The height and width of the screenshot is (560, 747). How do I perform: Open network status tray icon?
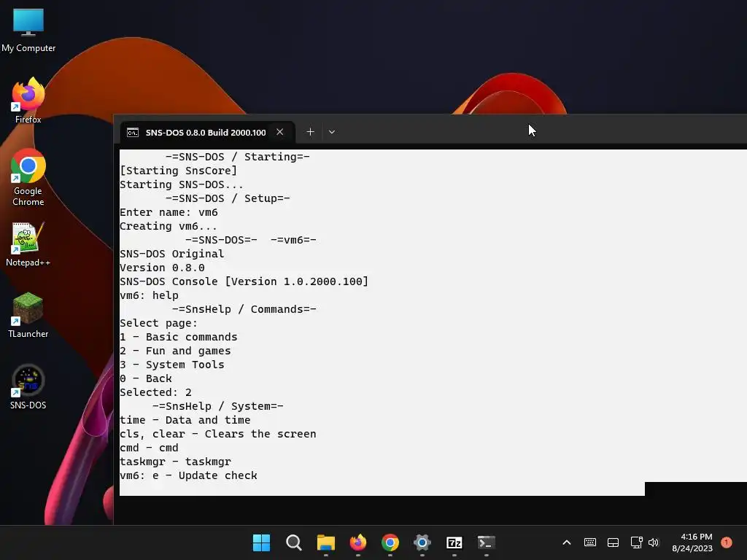tap(636, 542)
